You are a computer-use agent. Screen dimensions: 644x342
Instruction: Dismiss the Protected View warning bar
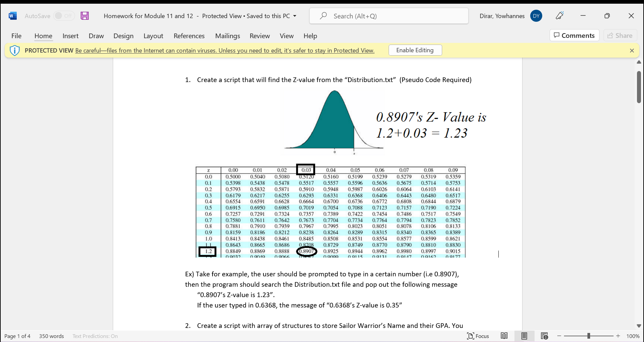point(632,50)
